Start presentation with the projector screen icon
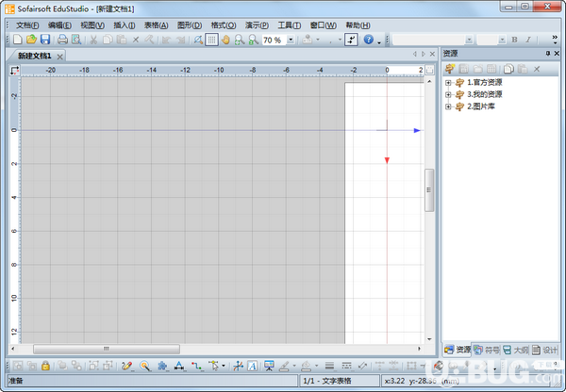The width and height of the screenshot is (566, 392). [x=269, y=366]
